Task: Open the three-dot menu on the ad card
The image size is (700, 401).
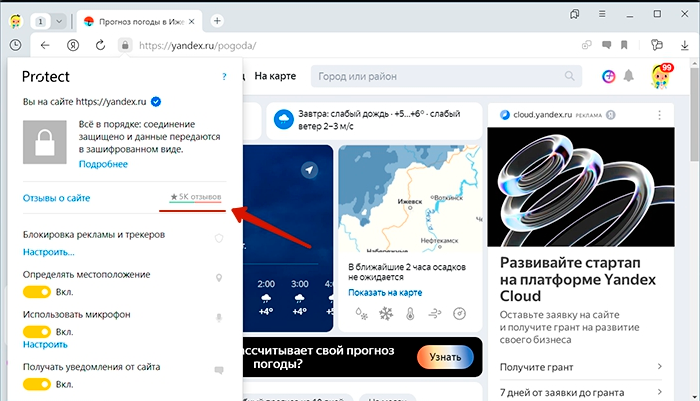Action: coord(659,115)
